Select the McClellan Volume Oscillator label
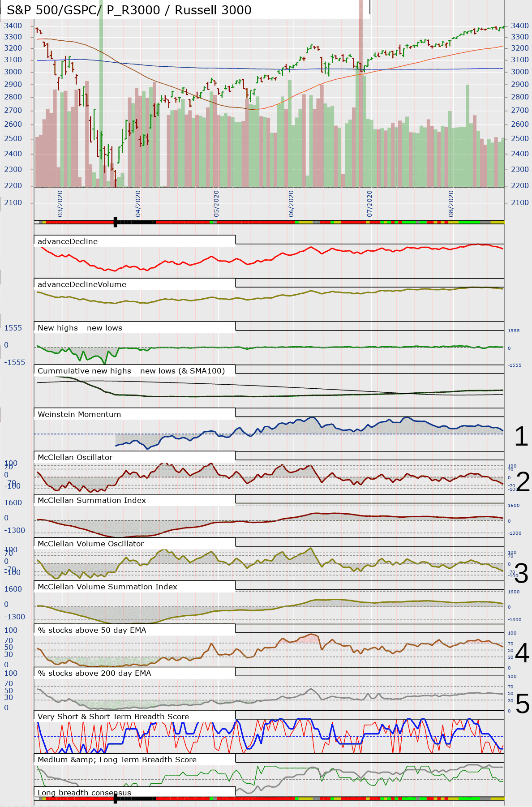 [91, 544]
